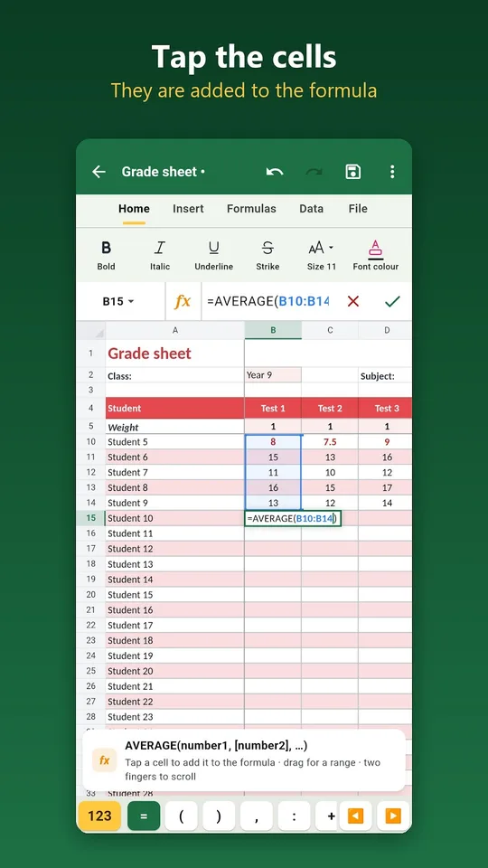Tap the fx insert function icon
The image size is (488, 868).
click(x=183, y=301)
